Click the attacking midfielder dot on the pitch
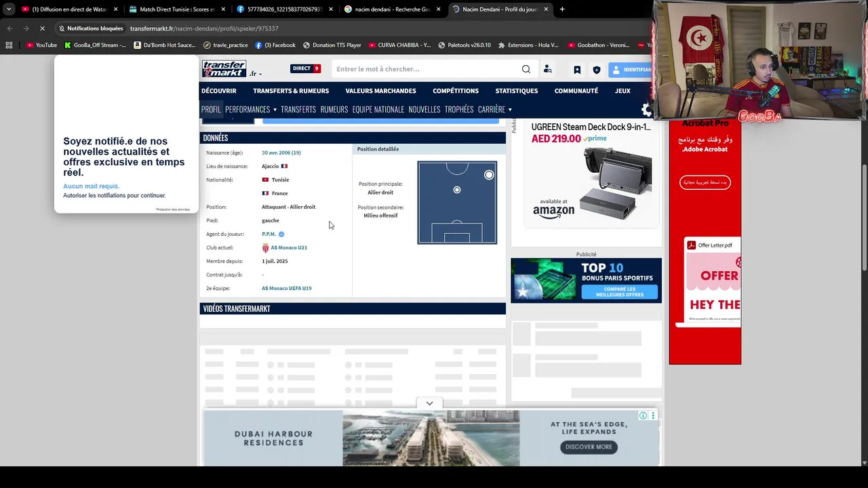The height and width of the screenshot is (488, 868). click(457, 190)
